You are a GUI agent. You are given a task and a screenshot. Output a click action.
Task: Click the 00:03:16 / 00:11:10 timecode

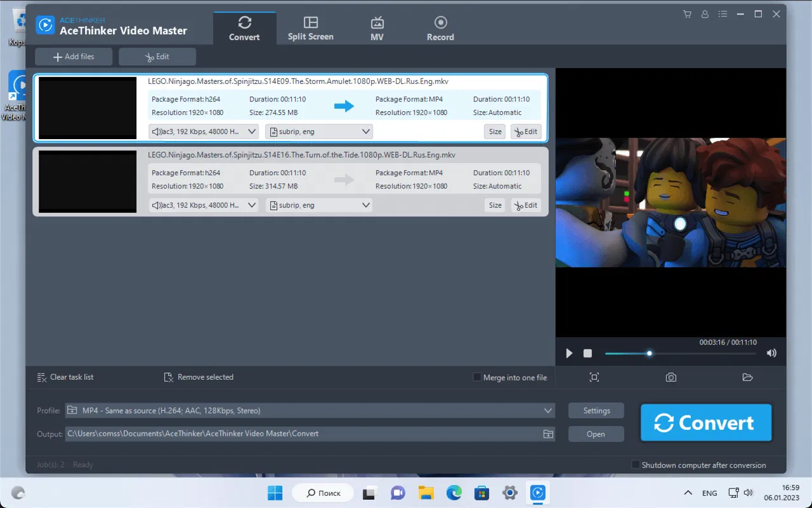pos(728,342)
